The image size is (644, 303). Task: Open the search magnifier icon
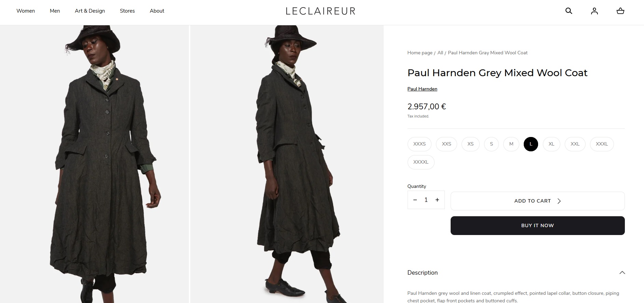568,11
